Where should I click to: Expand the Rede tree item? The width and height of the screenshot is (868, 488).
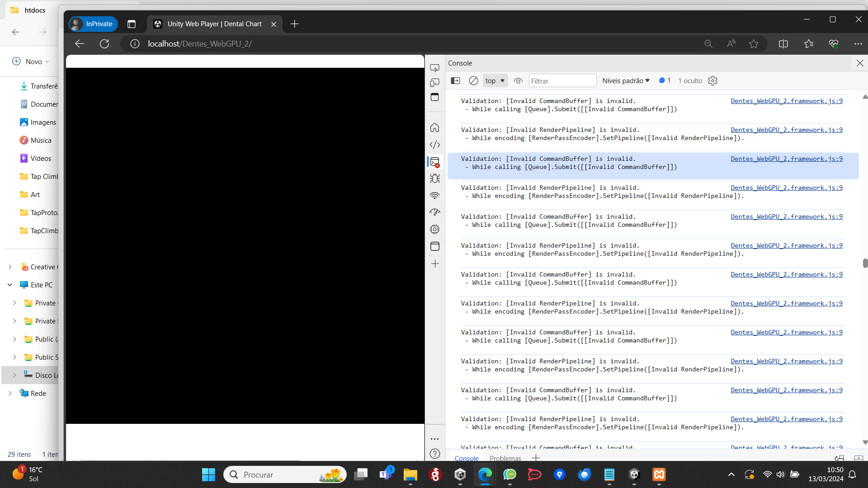tap(10, 394)
